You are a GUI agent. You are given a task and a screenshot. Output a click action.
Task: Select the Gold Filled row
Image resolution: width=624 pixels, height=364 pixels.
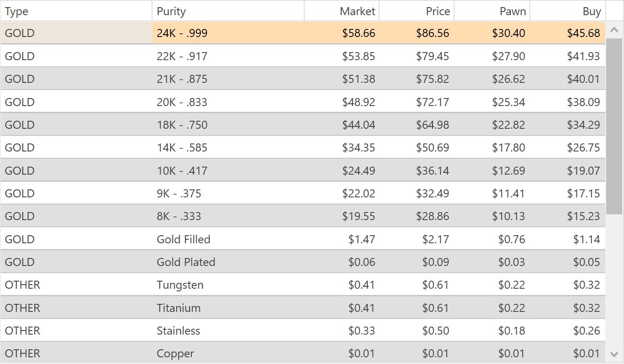point(303,239)
